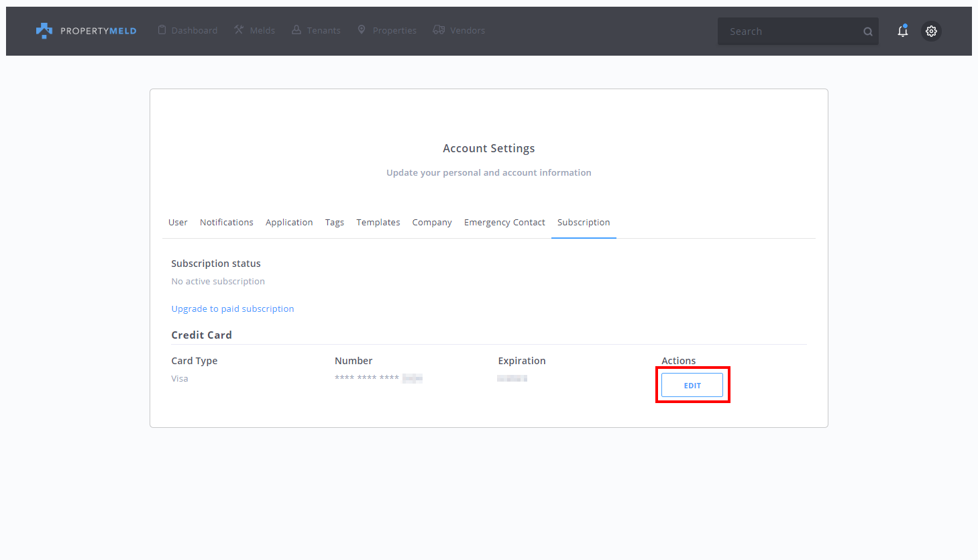Open the settings gear icon

click(931, 31)
